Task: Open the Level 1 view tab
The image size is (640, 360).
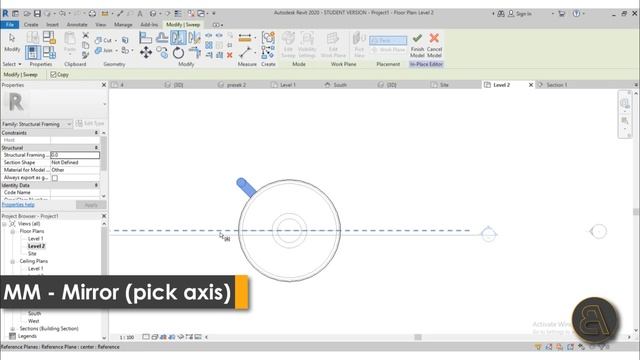Action: [x=288, y=85]
